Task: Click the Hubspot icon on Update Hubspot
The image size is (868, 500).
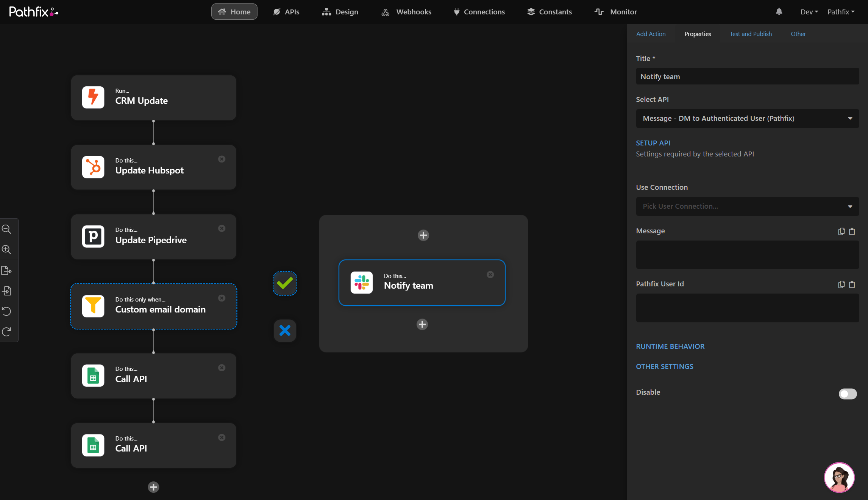Action: (93, 167)
